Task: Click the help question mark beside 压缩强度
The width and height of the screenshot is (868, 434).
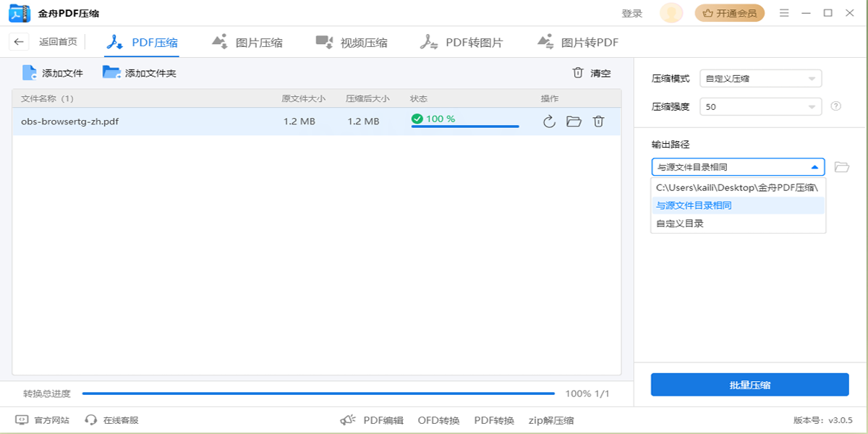Action: 835,106
